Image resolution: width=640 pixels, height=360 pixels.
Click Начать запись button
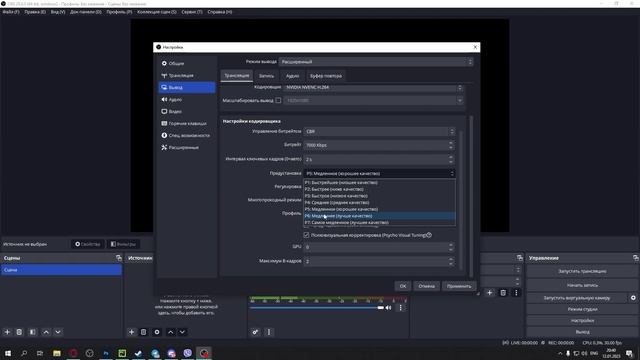pos(582,285)
